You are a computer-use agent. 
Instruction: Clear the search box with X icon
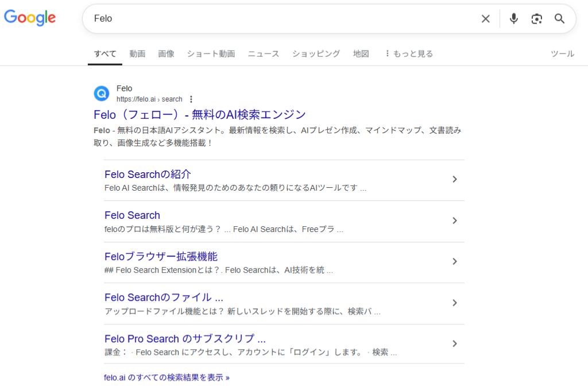pyautogui.click(x=486, y=19)
